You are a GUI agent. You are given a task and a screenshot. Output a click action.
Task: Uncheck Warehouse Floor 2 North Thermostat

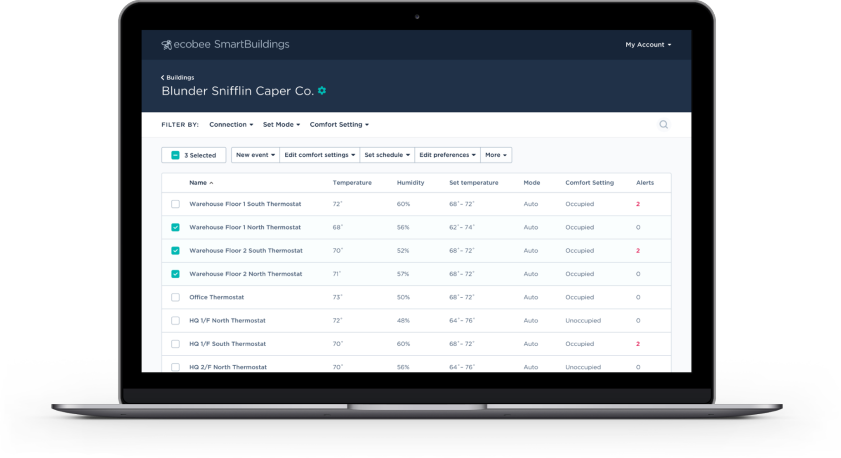(175, 274)
